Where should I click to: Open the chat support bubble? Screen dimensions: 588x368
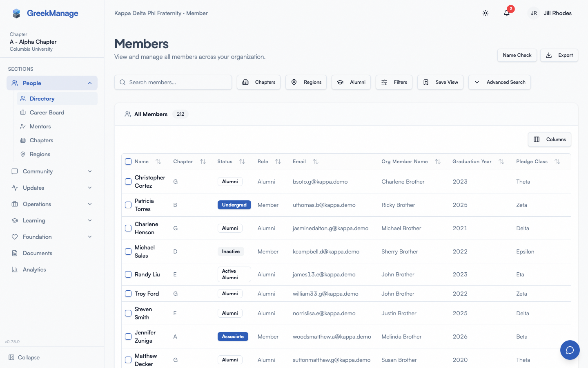570,350
